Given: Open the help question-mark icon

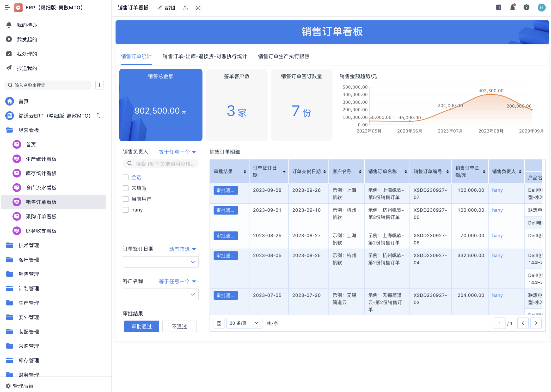Looking at the screenshot, I should point(527,7).
